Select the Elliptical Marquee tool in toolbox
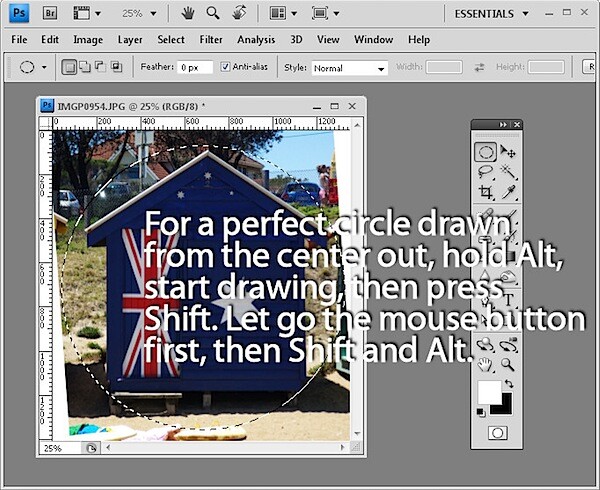The height and width of the screenshot is (490, 600). tap(485, 152)
